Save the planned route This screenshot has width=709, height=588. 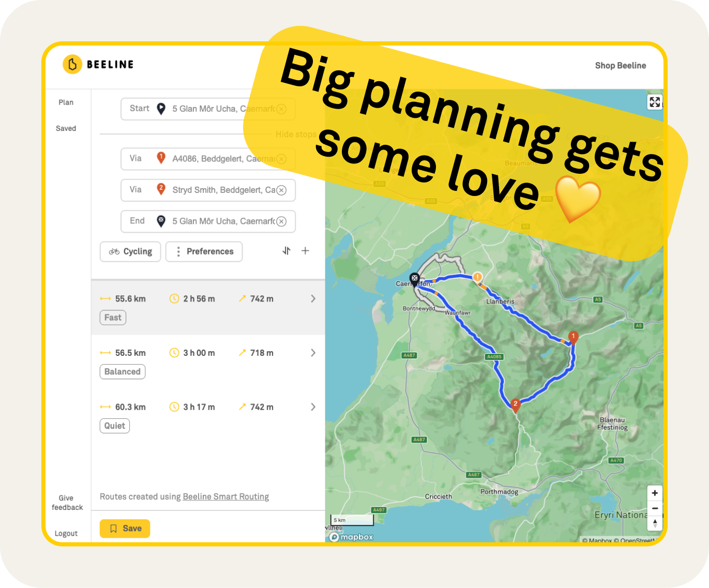pos(125,529)
